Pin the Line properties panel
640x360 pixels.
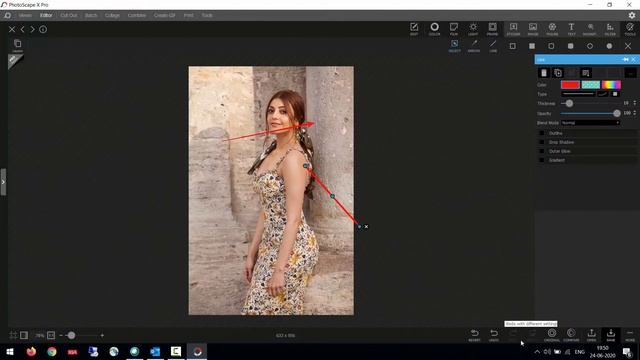pos(625,60)
